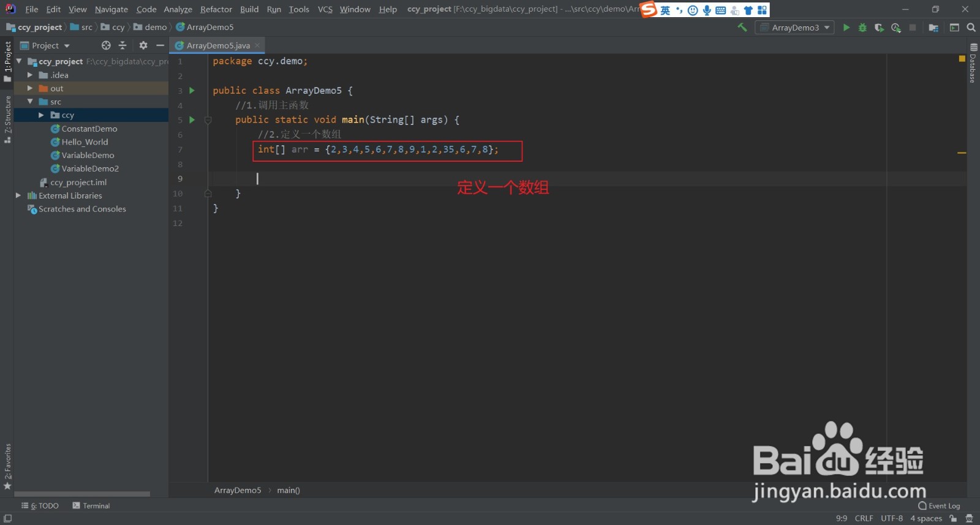
Task: Toggle the 6: TODO tool window
Action: (40, 506)
